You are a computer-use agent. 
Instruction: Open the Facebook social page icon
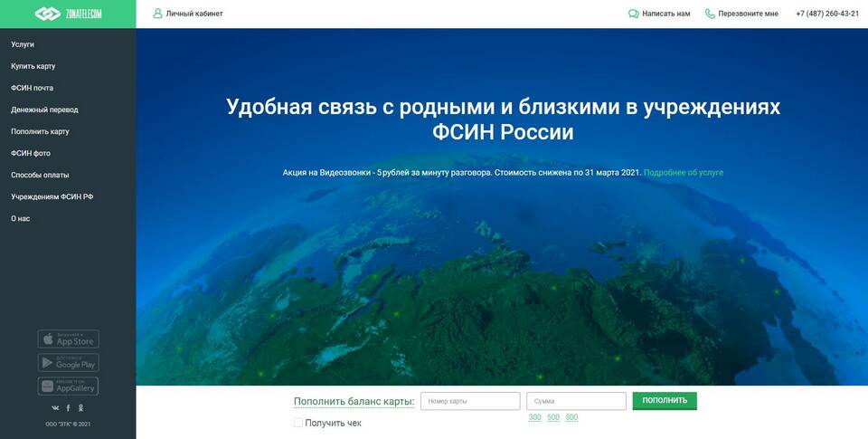(68, 408)
